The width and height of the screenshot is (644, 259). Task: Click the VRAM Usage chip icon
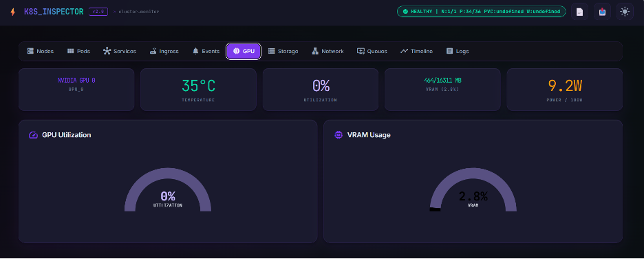[x=339, y=135]
